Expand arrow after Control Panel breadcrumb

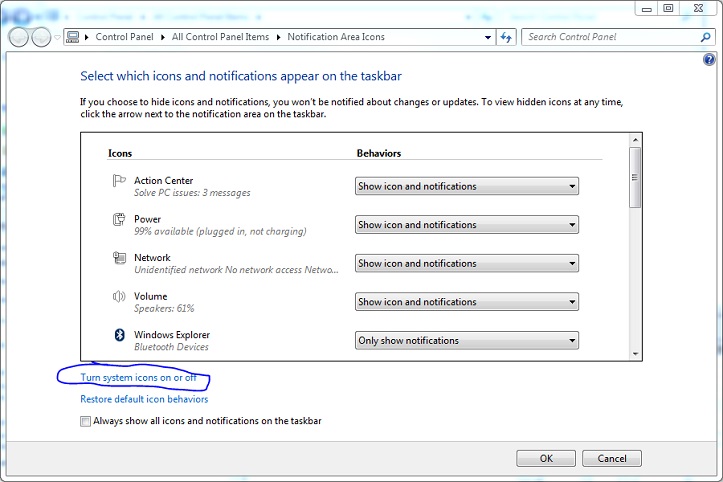click(163, 37)
